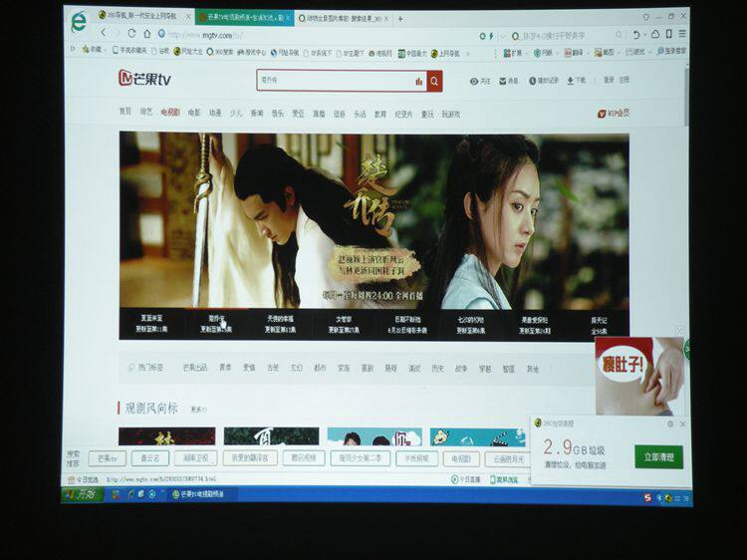Open the 播放记录 clock icon
Image resolution: width=747 pixels, height=560 pixels.
tap(532, 81)
